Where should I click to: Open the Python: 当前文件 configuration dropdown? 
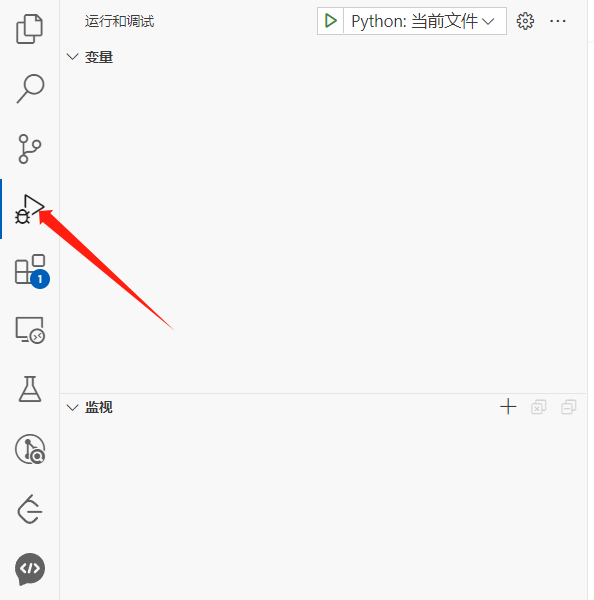pos(423,21)
